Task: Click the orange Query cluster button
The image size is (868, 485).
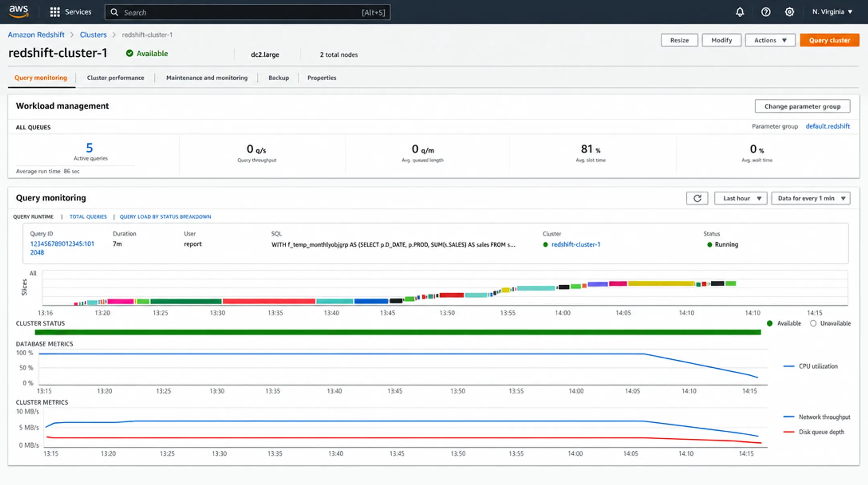Action: coord(829,40)
